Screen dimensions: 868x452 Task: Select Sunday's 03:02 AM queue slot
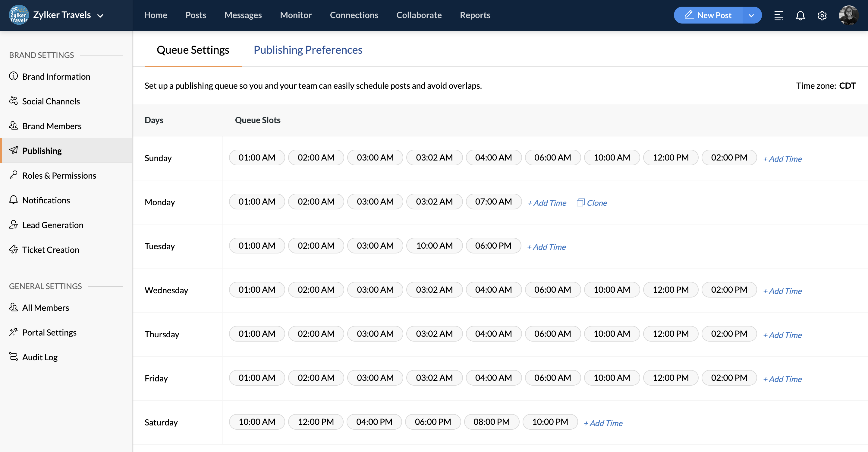pyautogui.click(x=434, y=158)
